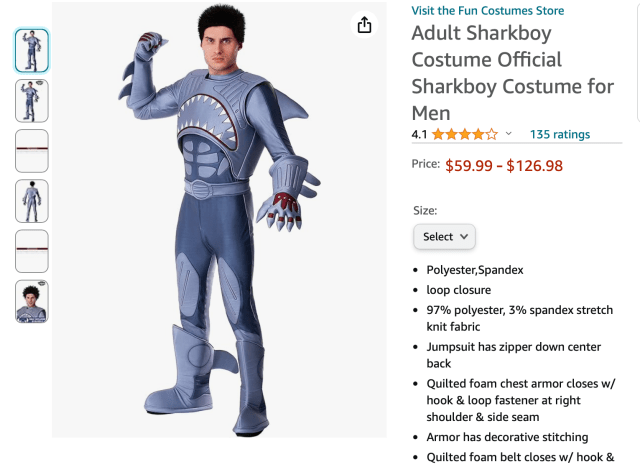Select the third thumbnail with red line
This screenshot has height=467, width=640.
pos(32,151)
